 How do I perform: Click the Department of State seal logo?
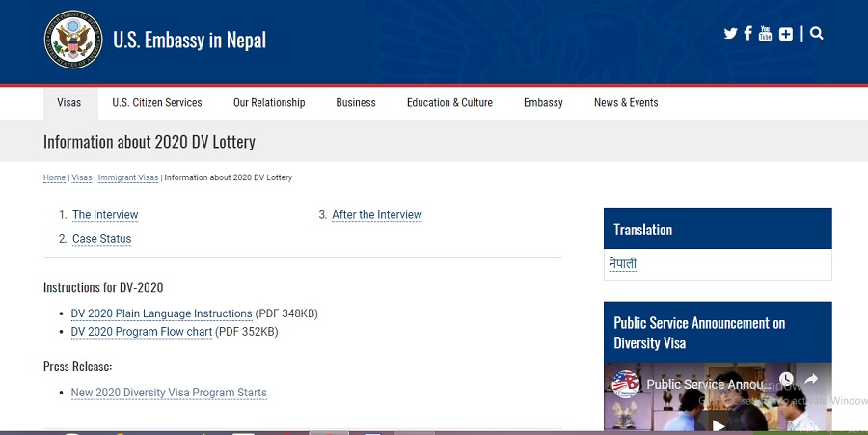[x=73, y=40]
